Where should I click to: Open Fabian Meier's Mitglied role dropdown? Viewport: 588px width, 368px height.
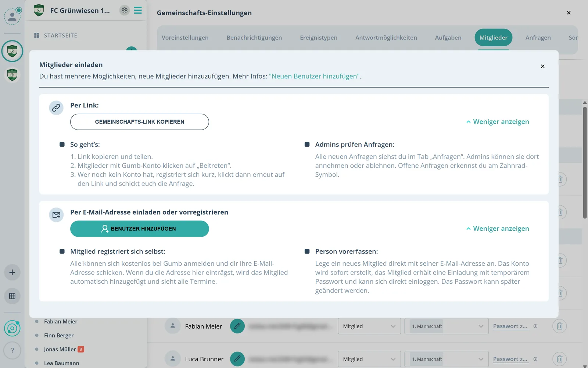tap(369, 326)
